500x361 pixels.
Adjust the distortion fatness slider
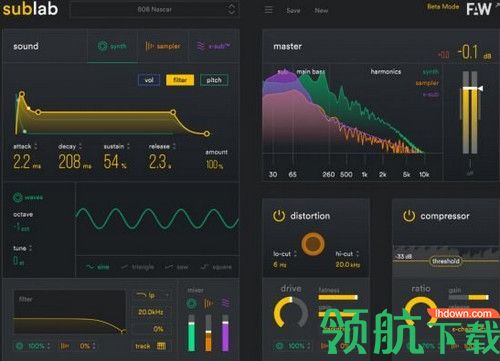click(338, 297)
